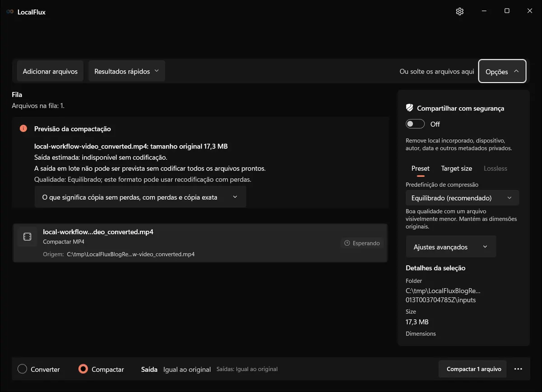The image size is (542, 392).
Task: Click the Size value 17,3 MB
Action: pyautogui.click(x=417, y=322)
